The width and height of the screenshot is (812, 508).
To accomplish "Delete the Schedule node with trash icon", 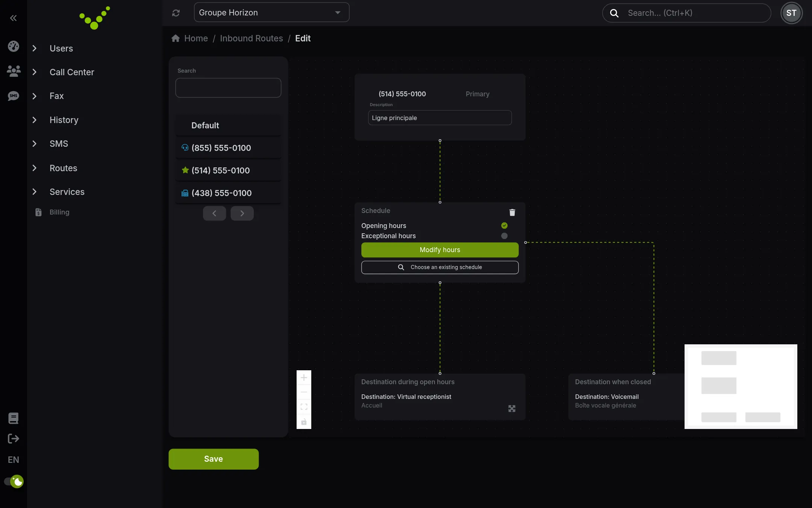I will 512,213.
